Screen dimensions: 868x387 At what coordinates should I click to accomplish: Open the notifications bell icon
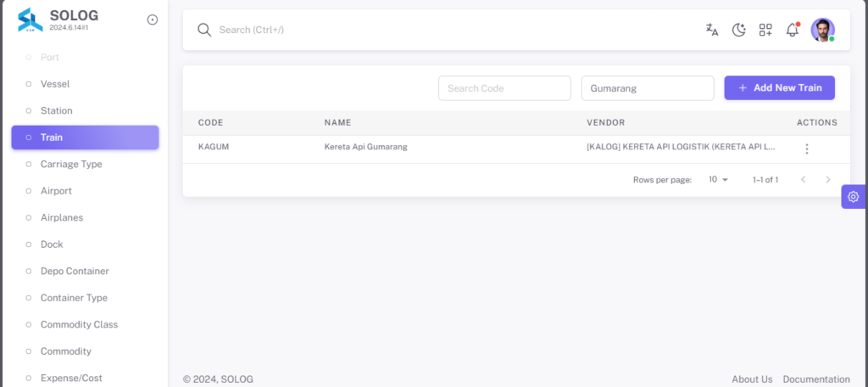793,30
